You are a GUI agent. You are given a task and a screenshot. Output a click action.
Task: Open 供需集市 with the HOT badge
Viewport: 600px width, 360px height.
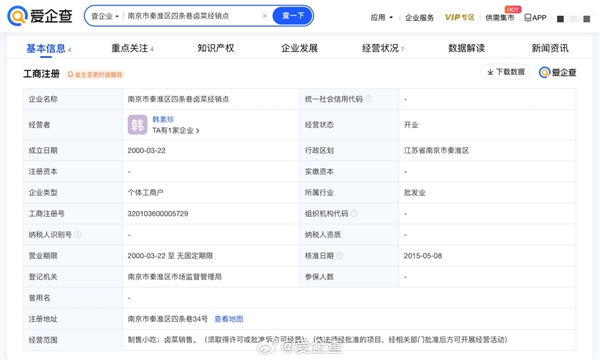(x=500, y=18)
